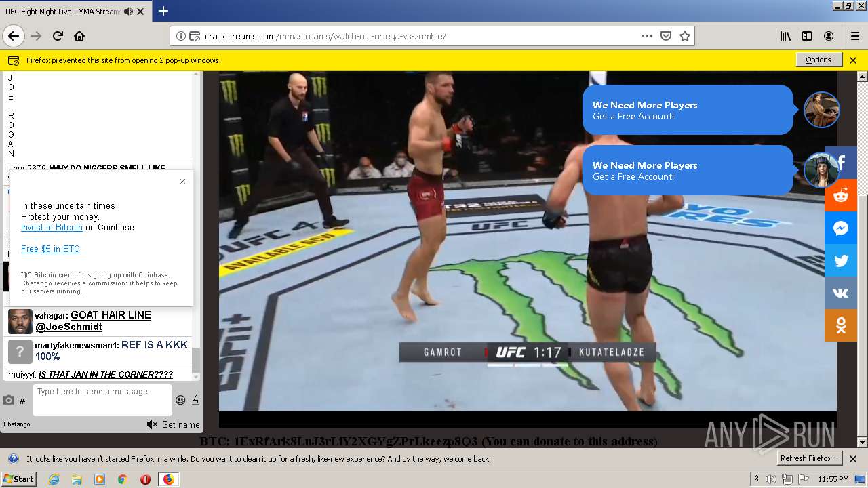The height and width of the screenshot is (488, 868).
Task: Open the Firefox home page
Action: (x=79, y=36)
